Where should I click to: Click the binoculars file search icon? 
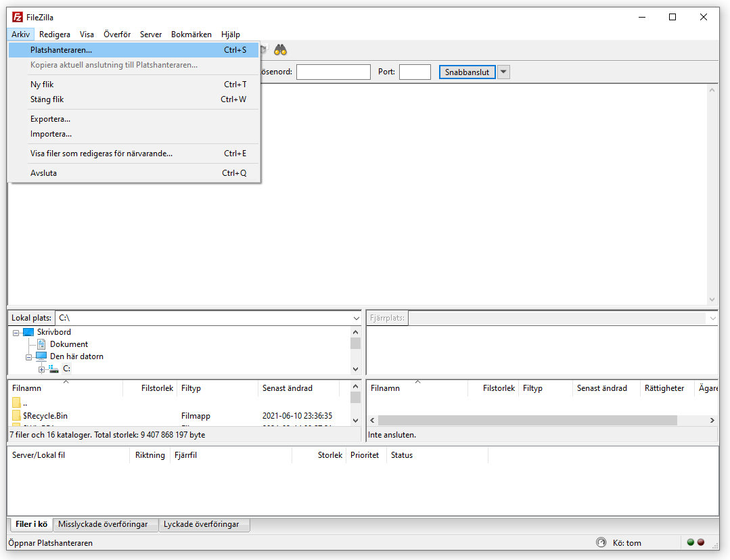point(281,50)
